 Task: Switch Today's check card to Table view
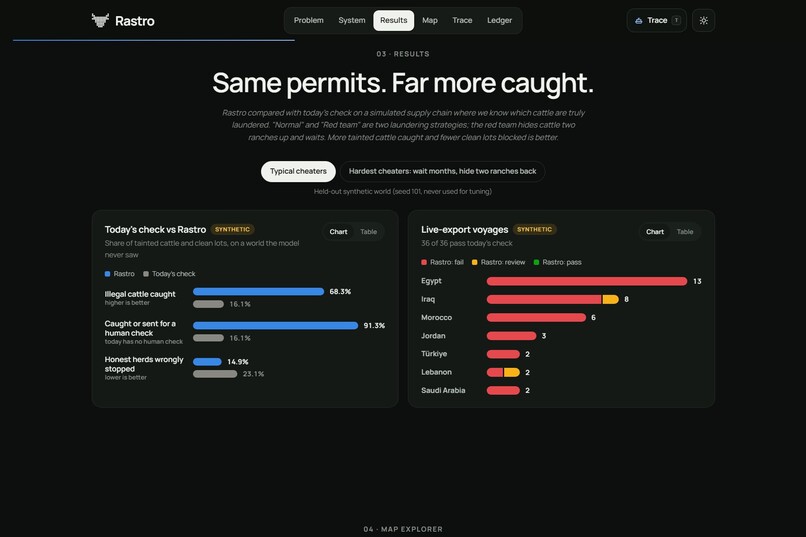369,232
